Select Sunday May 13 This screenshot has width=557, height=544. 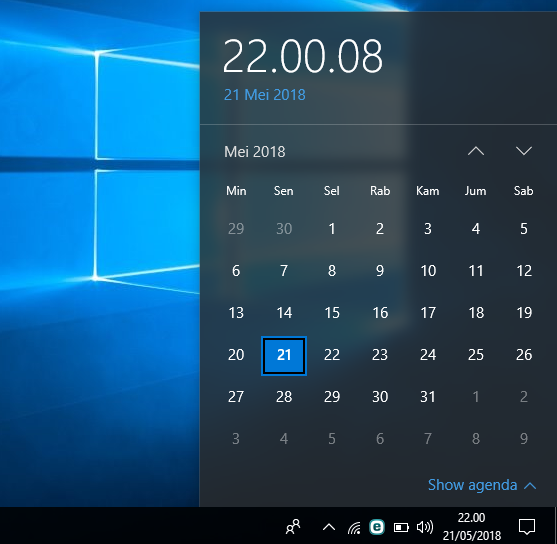click(236, 313)
